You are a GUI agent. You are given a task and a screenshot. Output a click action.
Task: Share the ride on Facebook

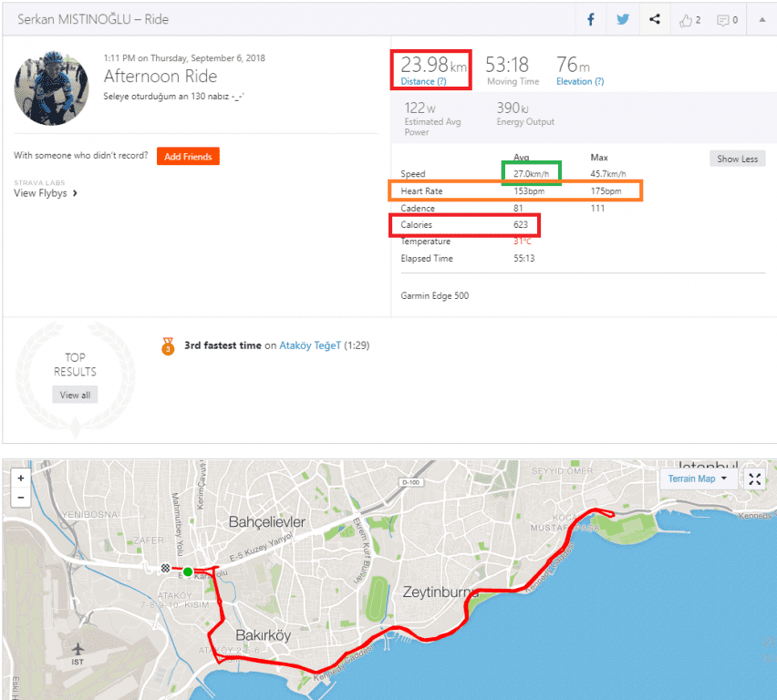591,19
